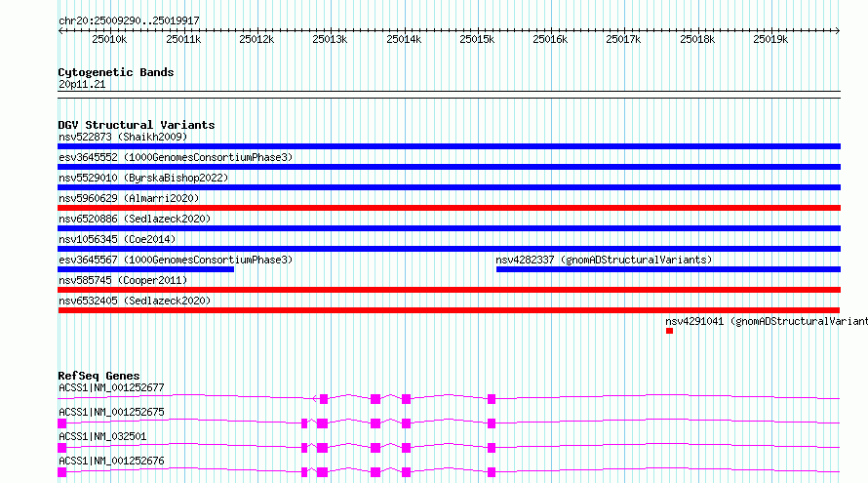Screen dimensions: 868x483
Task: Click the red bar under nsv585745
Action: click(449, 290)
